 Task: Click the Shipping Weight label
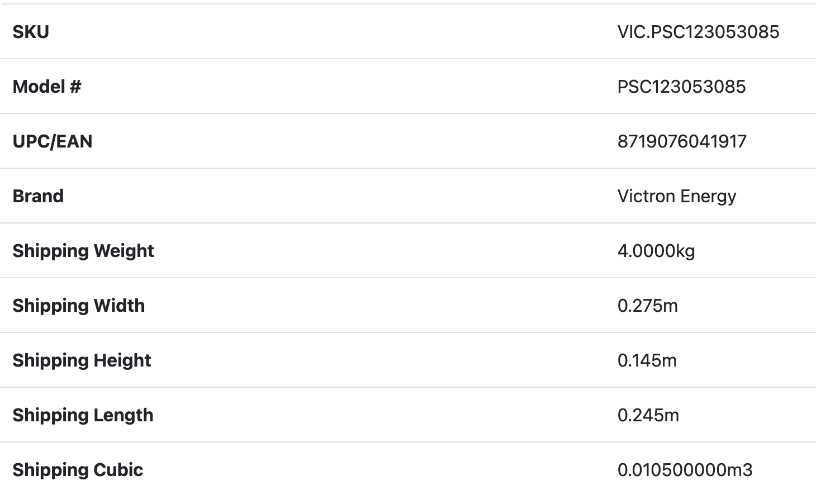point(83,251)
